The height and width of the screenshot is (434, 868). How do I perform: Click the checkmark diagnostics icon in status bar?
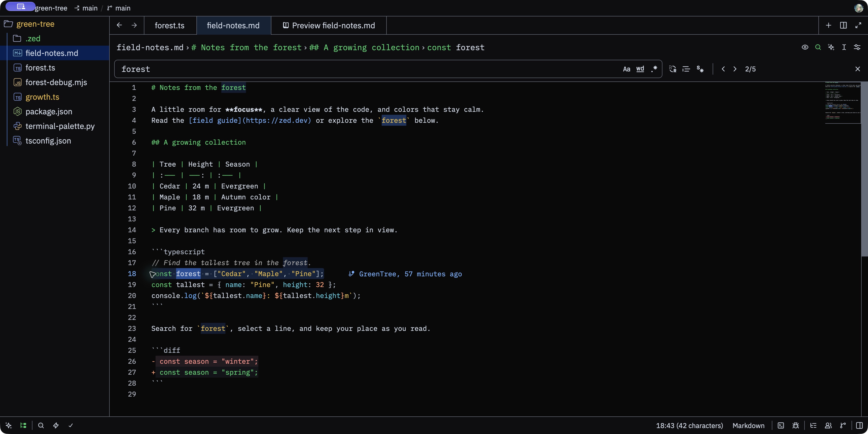pos(71,426)
